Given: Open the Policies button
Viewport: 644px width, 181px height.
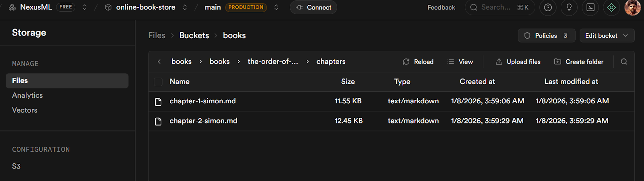Looking at the screenshot, I should pos(546,35).
